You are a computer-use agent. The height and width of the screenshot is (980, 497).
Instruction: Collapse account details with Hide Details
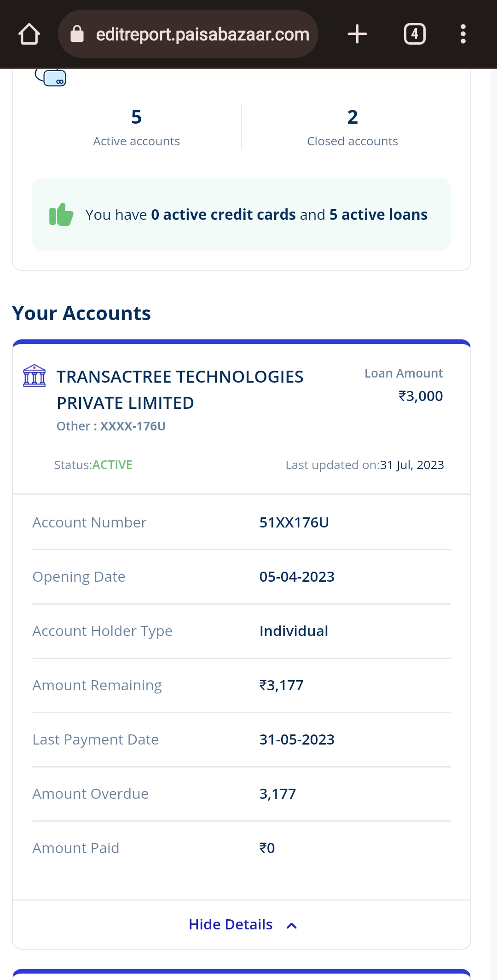pyautogui.click(x=231, y=924)
